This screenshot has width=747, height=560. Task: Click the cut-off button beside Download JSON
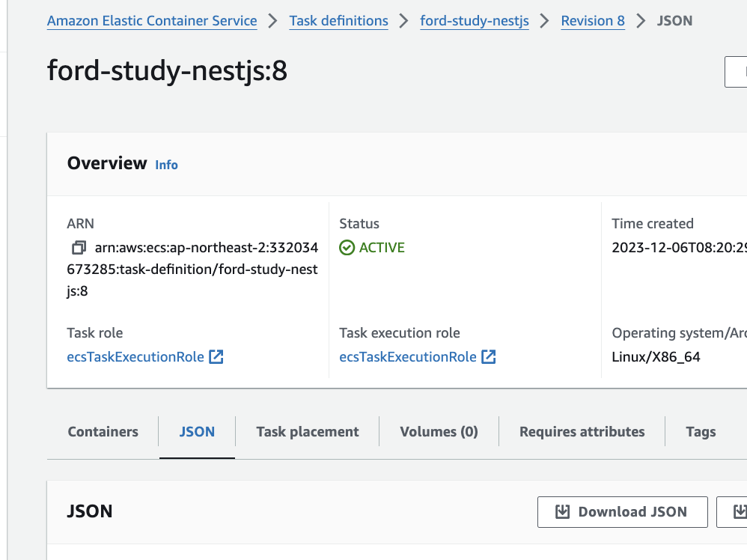point(732,512)
